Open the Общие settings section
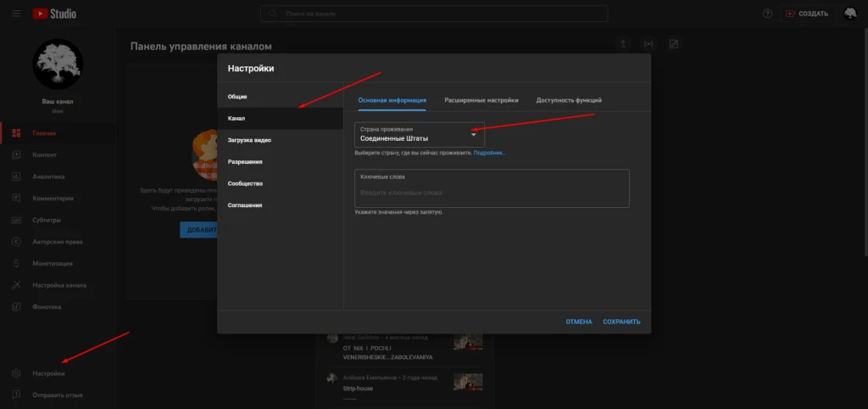Viewport: 868px width, 409px height. (x=280, y=97)
